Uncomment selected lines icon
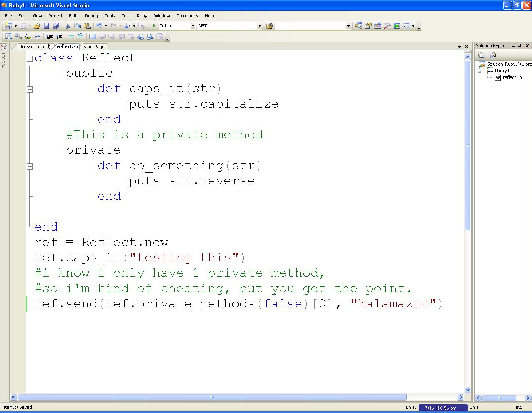 tap(81, 37)
